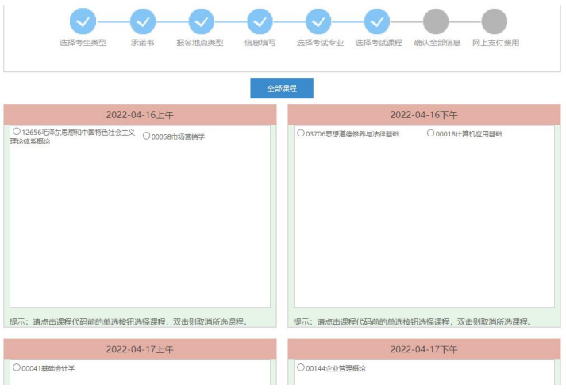Screen dimensions: 566x392
Task: Click the gray 网上支付费用 step circle
Action: (x=495, y=21)
